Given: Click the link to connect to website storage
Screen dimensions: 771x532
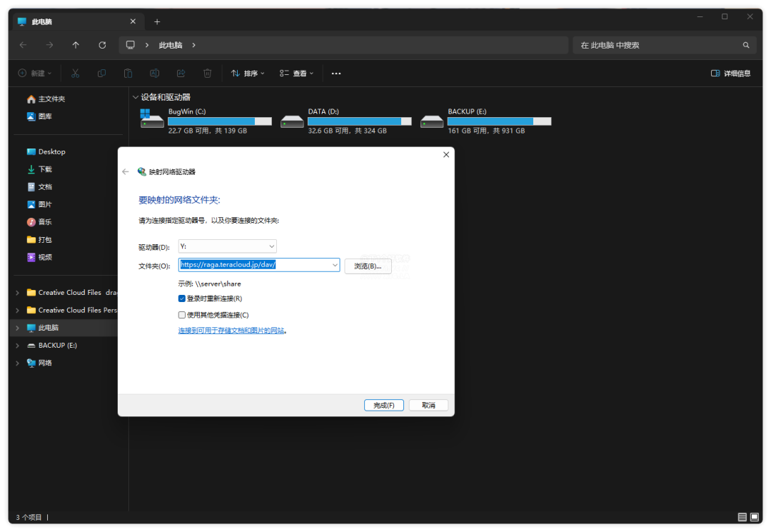Looking at the screenshot, I should (231, 331).
